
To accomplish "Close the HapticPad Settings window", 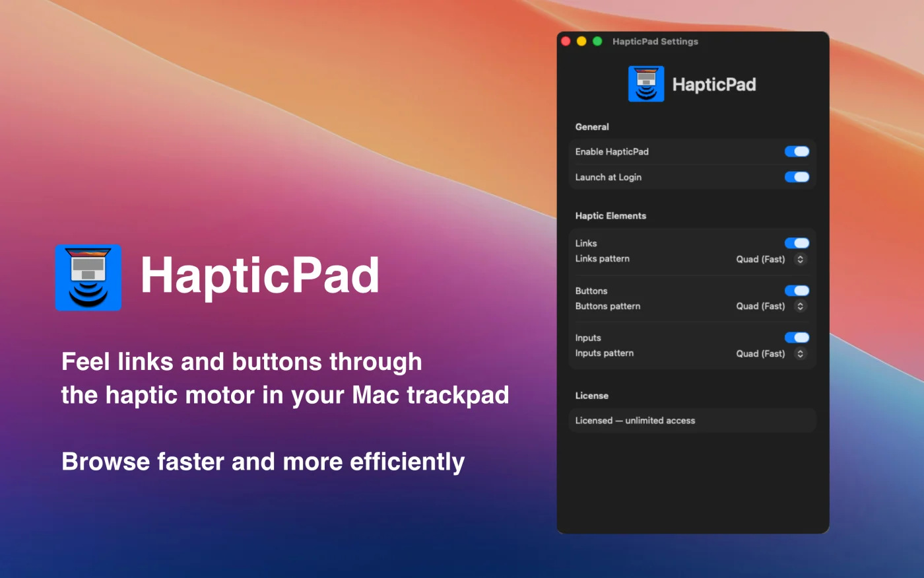I will pos(566,41).
